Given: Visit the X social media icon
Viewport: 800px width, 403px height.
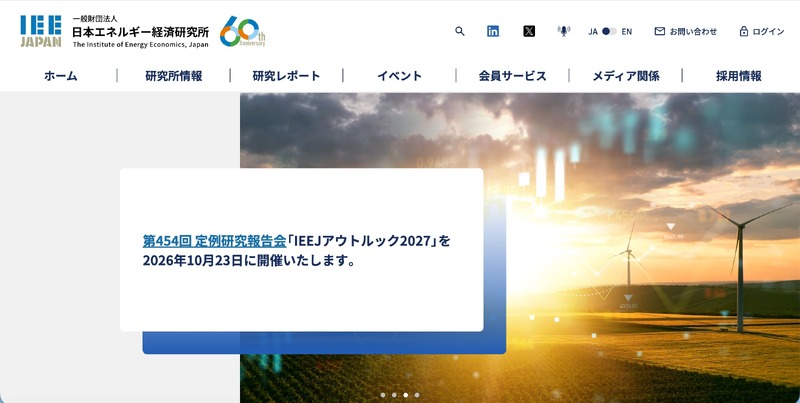Looking at the screenshot, I should (529, 31).
